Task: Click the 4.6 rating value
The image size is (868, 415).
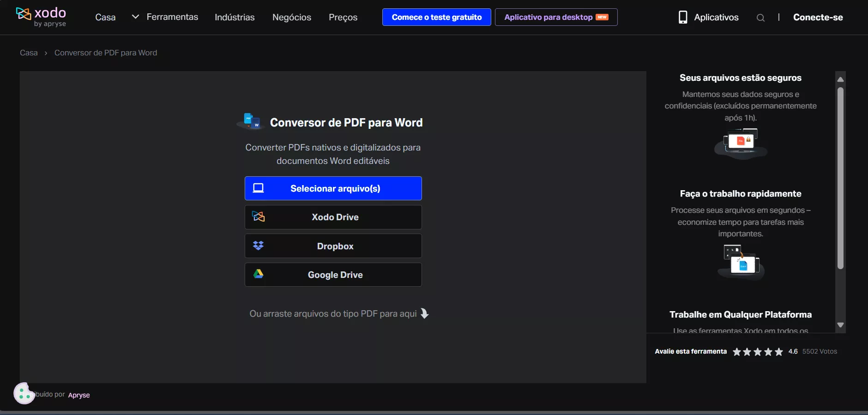Action: [x=793, y=351]
